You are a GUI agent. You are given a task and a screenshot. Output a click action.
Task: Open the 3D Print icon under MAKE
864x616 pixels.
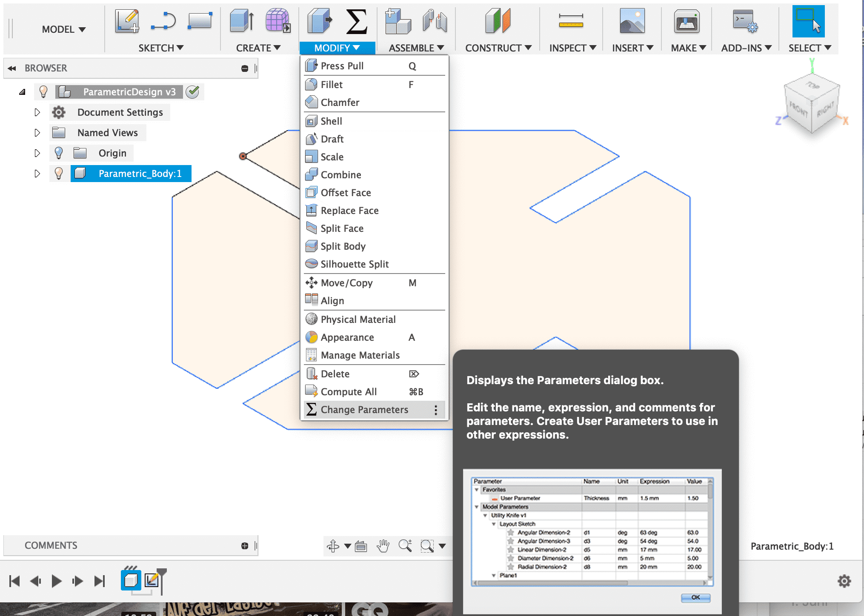[686, 21]
